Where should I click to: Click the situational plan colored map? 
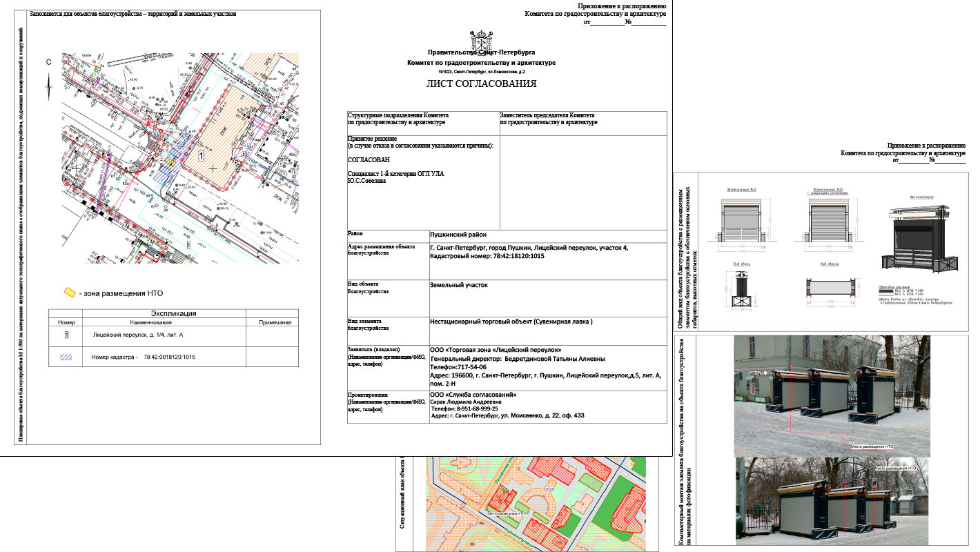click(x=538, y=502)
